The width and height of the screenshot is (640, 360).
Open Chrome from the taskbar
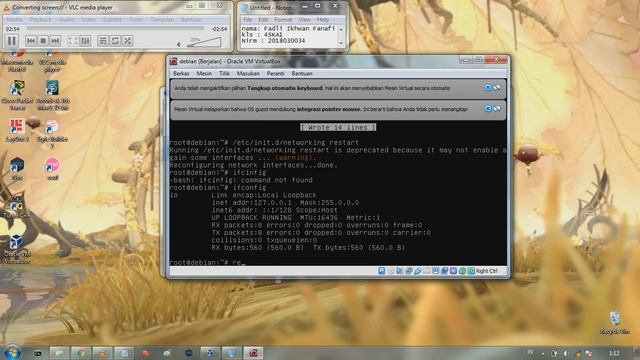[81, 353]
